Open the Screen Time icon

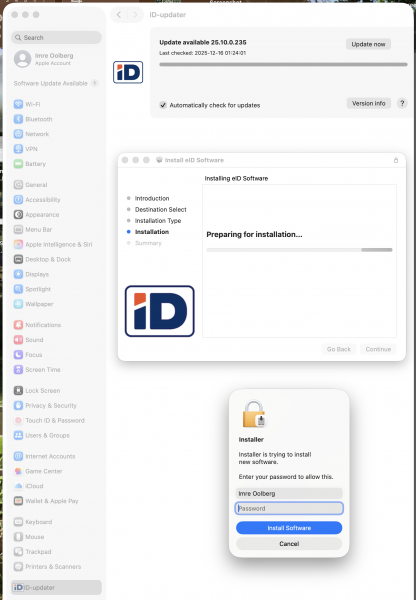click(18, 370)
